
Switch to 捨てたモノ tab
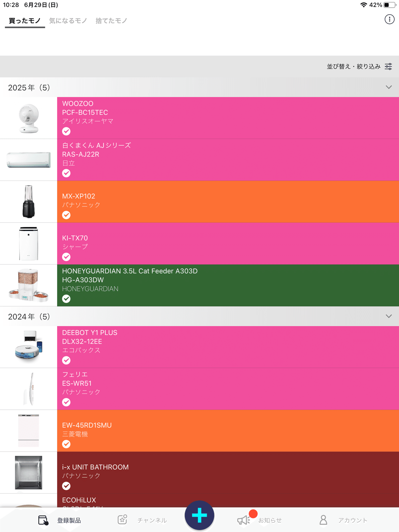click(111, 21)
